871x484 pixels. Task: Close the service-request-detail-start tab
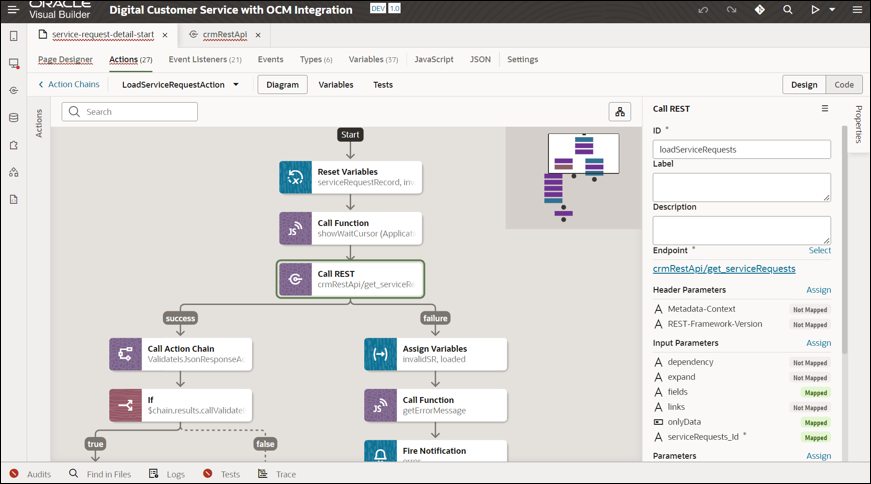click(x=165, y=35)
